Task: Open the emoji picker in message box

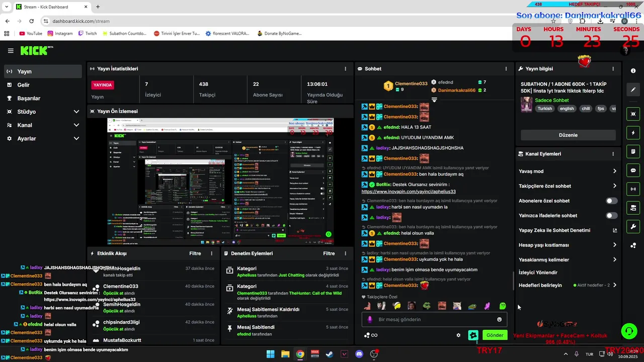Action: tap(499, 319)
